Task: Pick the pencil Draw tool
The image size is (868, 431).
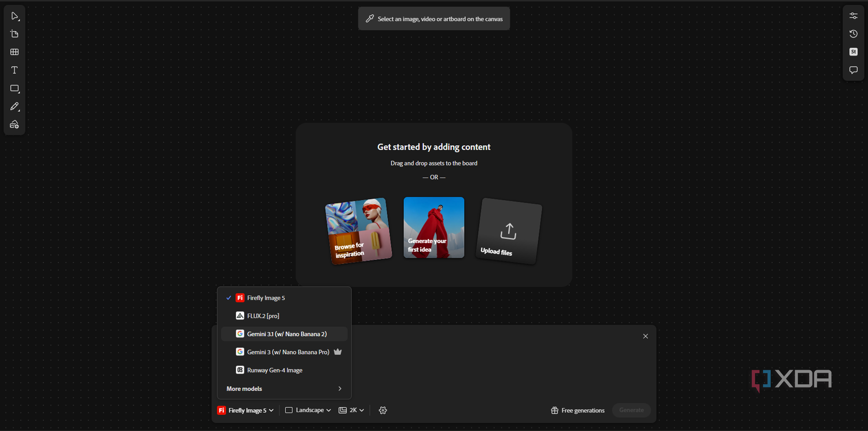Action: tap(14, 106)
